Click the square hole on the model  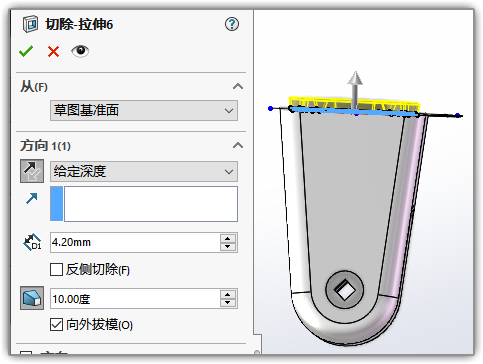[x=345, y=290]
